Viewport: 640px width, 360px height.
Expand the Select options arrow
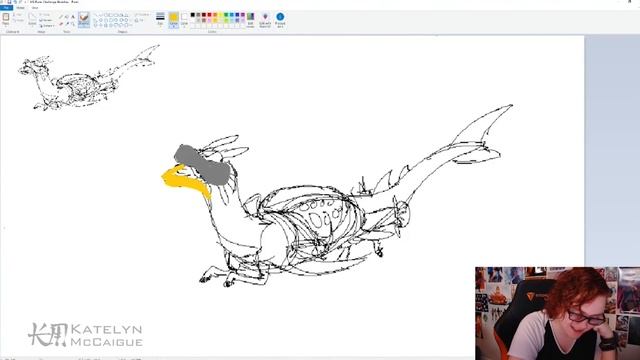[32, 26]
